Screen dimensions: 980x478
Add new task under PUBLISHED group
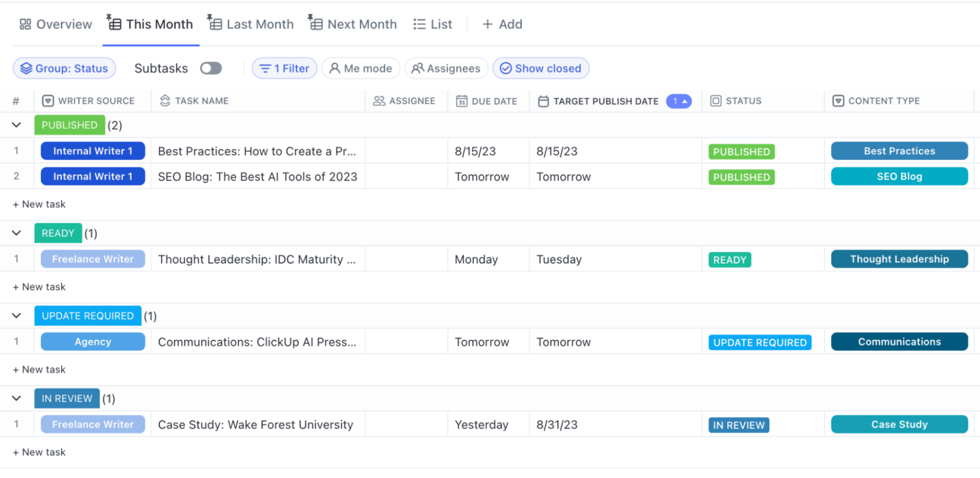[x=39, y=204]
